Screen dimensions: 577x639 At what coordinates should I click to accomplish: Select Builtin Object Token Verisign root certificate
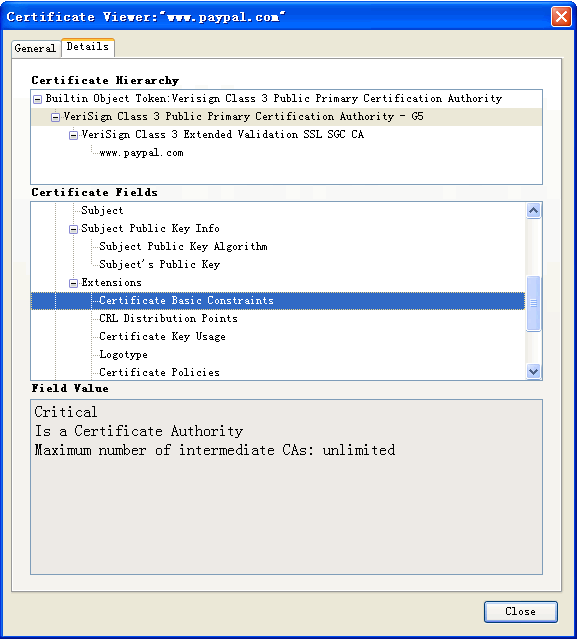tap(273, 99)
